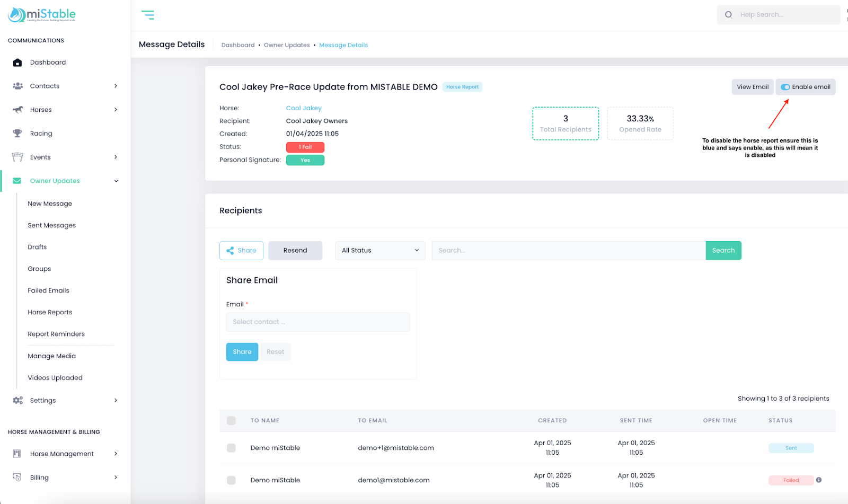Click the hamburger menu collapse icon
Screen dimensions: 848x504
tap(148, 15)
